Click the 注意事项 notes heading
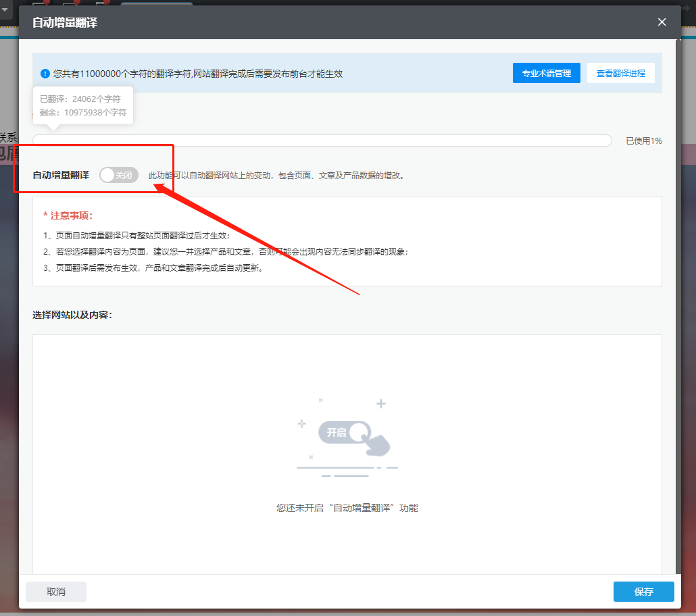The width and height of the screenshot is (696, 616). (x=68, y=215)
